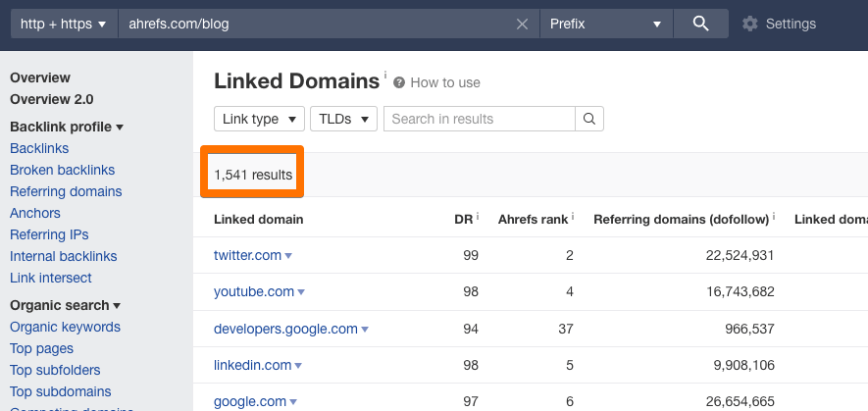Click info icon beside DR column header
Screen dimensions: 868x411
[x=478, y=217]
